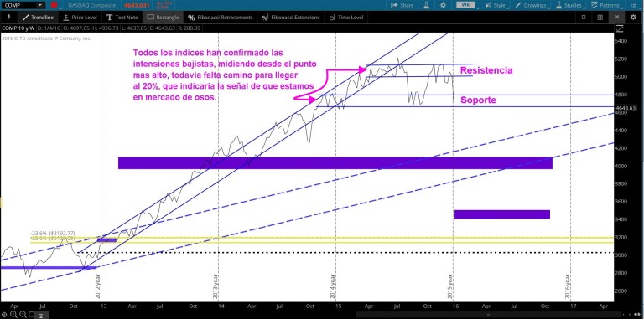Open the symbol selector dropdown arrow
The height and width of the screenshot is (319, 644).
click(40, 5)
